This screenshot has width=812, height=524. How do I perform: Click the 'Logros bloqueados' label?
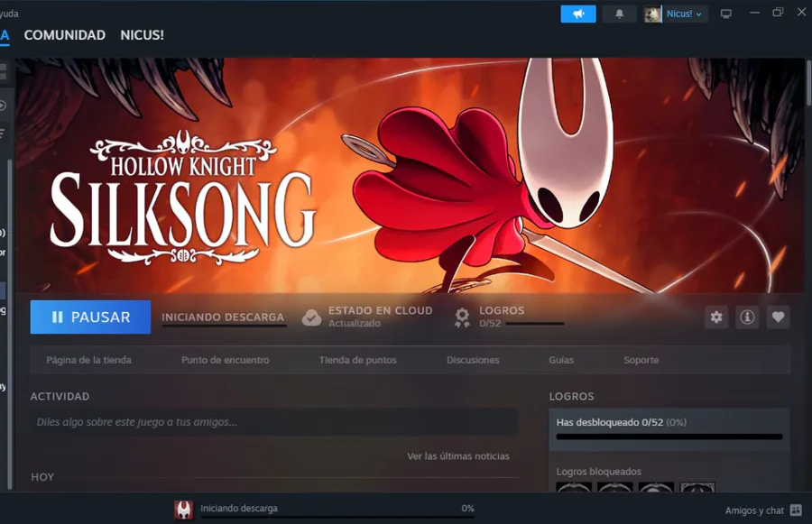coord(599,471)
